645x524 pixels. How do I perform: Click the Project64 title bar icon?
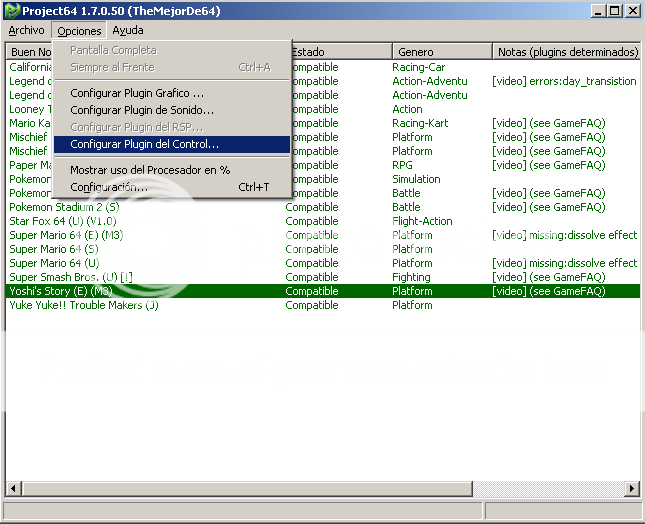coord(12,11)
